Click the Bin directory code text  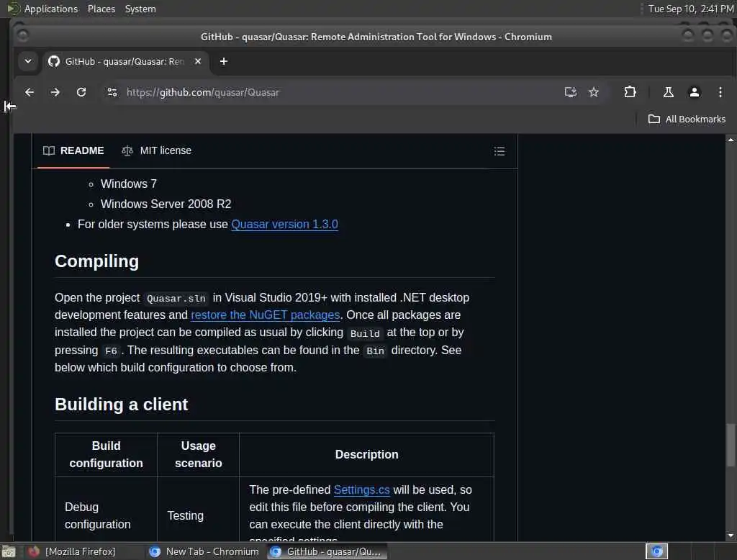[x=375, y=351]
